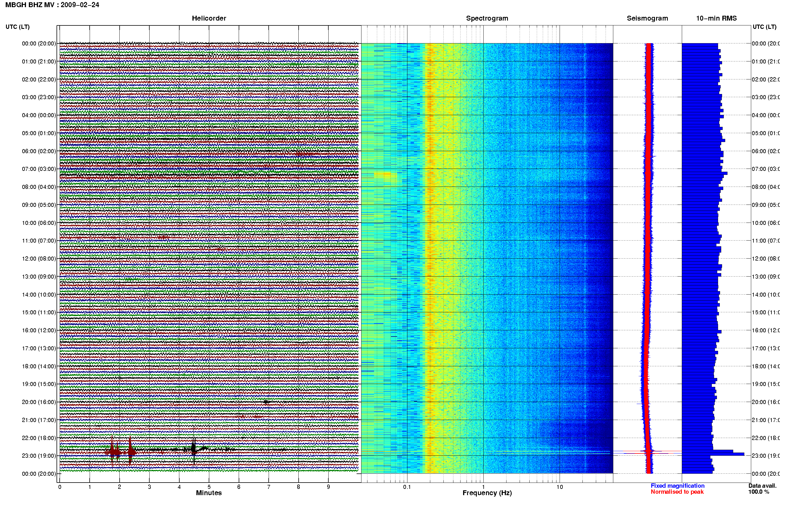Click the 21:00 (17:00) time label on left

coord(39,420)
